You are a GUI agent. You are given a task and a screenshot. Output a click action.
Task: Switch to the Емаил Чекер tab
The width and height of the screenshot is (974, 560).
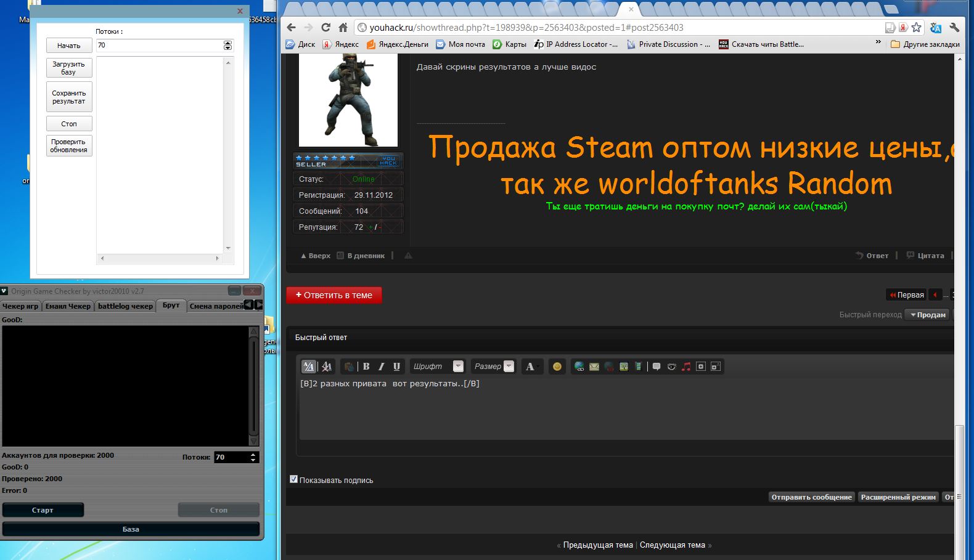click(68, 306)
